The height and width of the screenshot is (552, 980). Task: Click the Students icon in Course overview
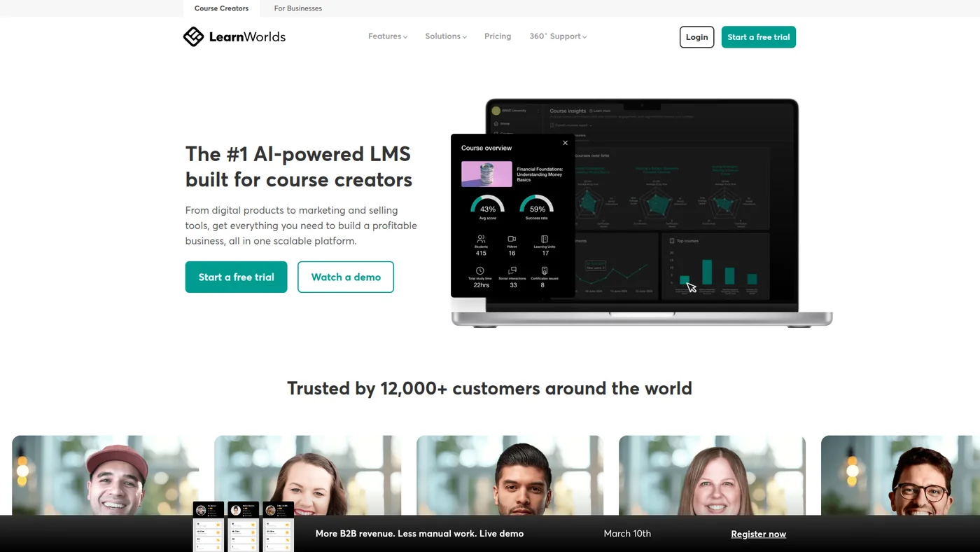click(x=481, y=239)
